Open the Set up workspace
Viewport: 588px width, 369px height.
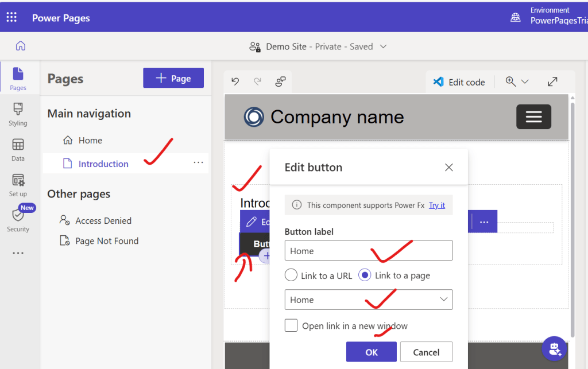pyautogui.click(x=18, y=185)
